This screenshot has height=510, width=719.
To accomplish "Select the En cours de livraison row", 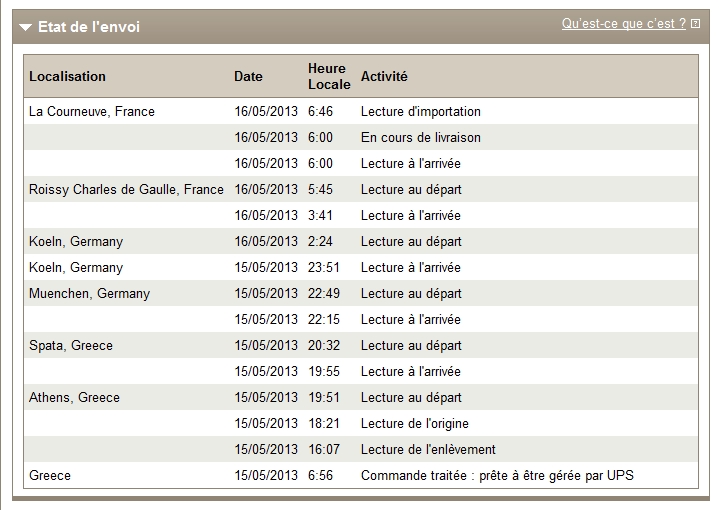I will pos(361,137).
